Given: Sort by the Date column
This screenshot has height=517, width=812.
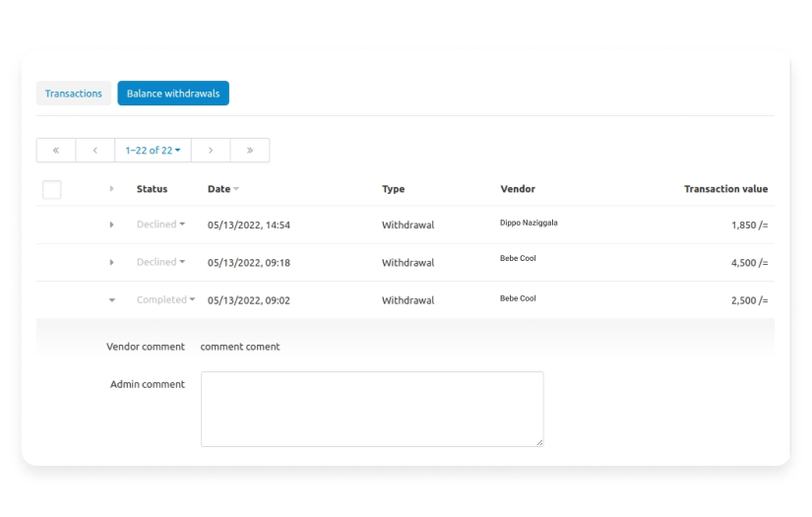Looking at the screenshot, I should tap(222, 189).
